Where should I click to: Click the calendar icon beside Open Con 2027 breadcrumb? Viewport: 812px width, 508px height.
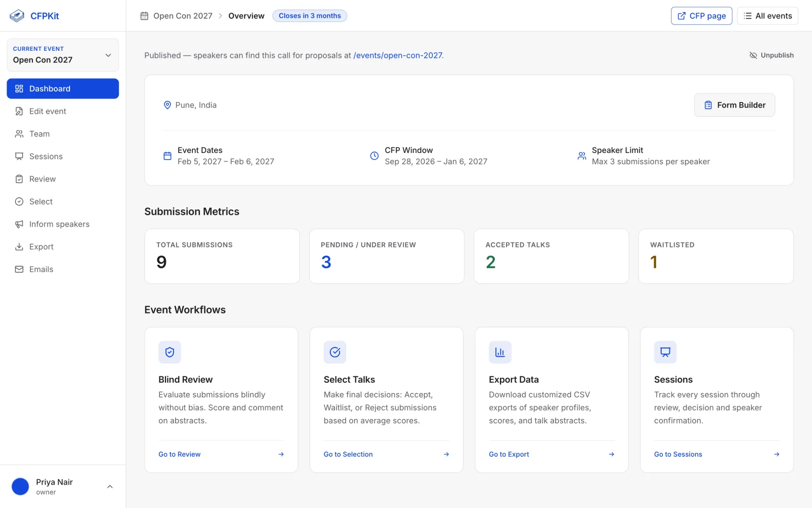(x=145, y=16)
